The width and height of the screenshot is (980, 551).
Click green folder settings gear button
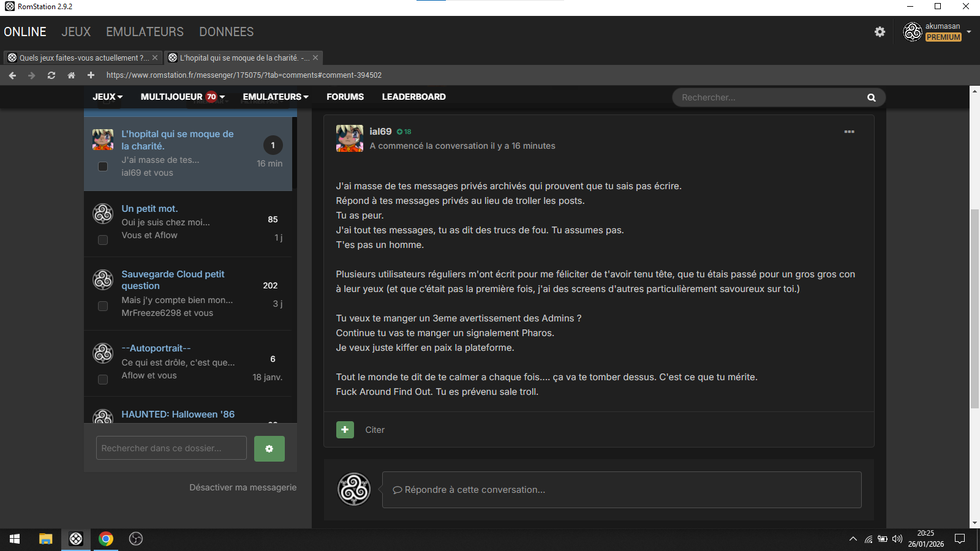coord(269,449)
